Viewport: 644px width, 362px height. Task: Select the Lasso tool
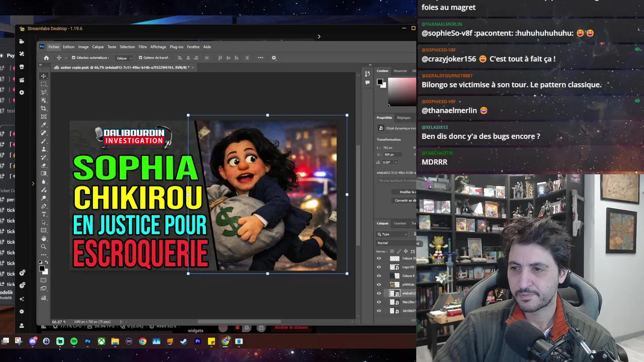point(43,92)
